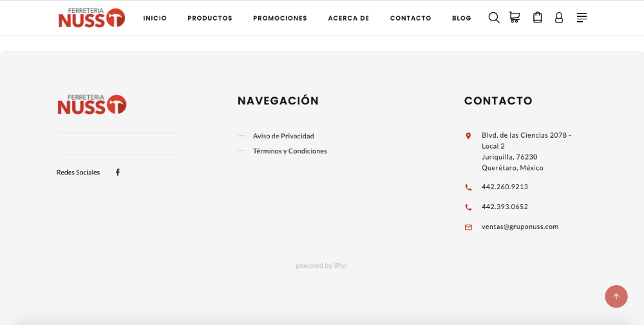
Task: Open the Productos menu item
Action: coord(210,18)
